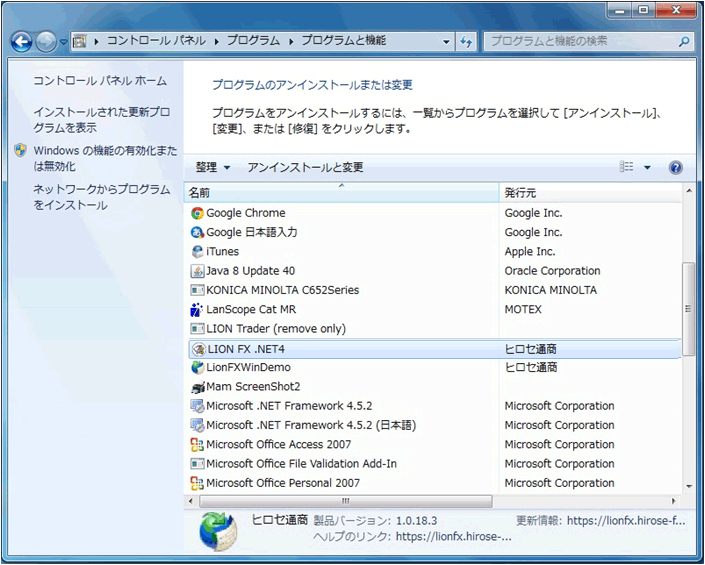Click the shield icon beside Windows の機能
Viewport: 705px width, 565px height.
pyautogui.click(x=20, y=150)
